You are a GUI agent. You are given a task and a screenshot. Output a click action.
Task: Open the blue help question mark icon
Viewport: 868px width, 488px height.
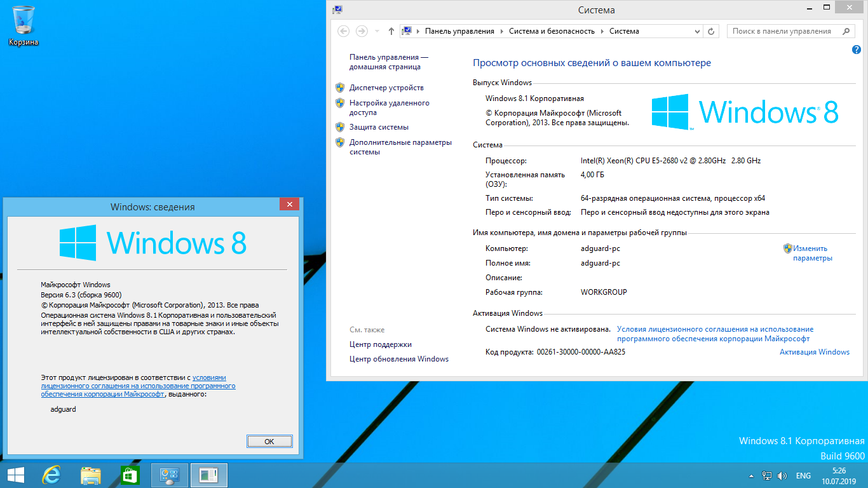[855, 50]
